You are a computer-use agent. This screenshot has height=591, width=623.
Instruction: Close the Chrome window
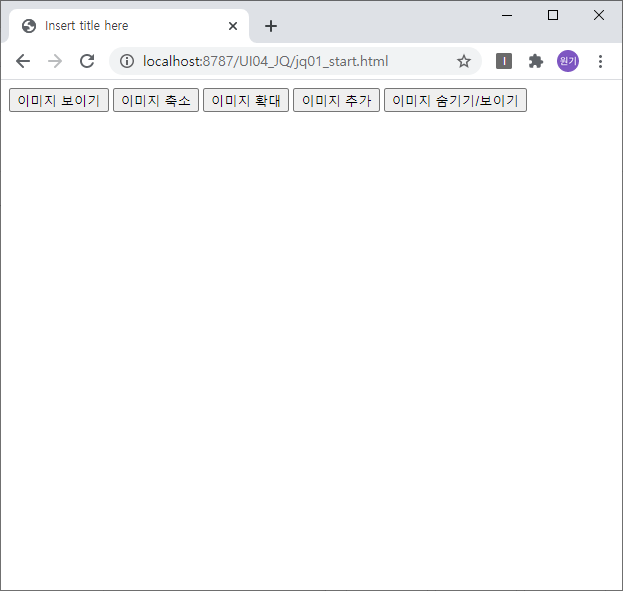point(599,16)
